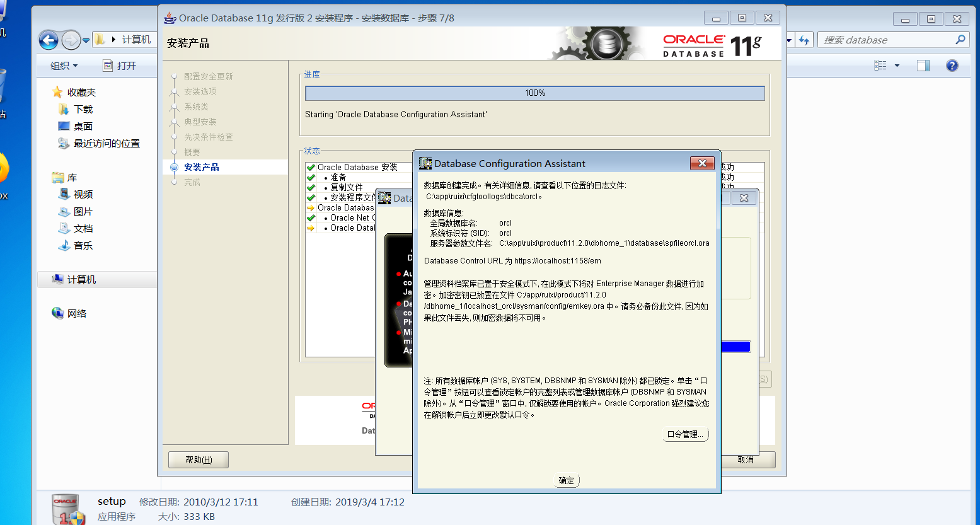Select the 安装产品 step in sidebar
Screen dimensions: 980x525
tap(202, 167)
